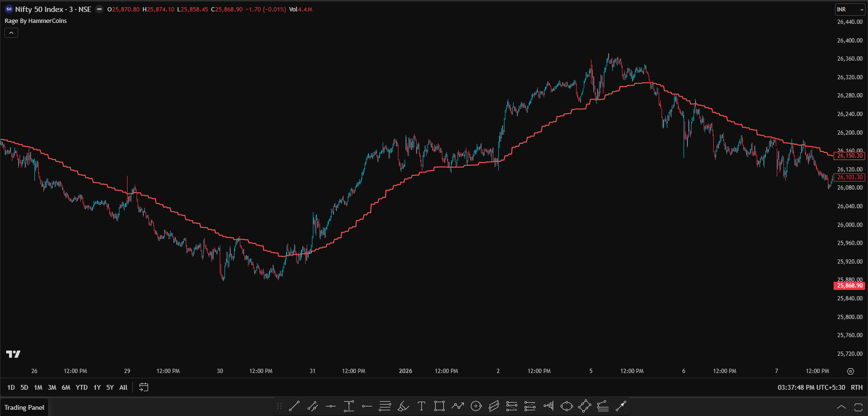The height and width of the screenshot is (416, 868).
Task: Open the go to date calendar
Action: pos(143,387)
